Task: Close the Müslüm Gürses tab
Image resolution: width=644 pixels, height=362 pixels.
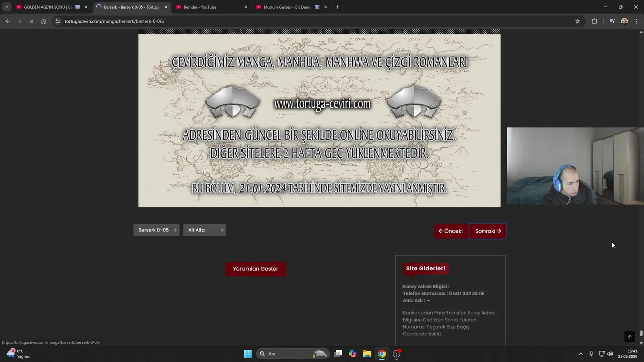Action: pos(326,7)
